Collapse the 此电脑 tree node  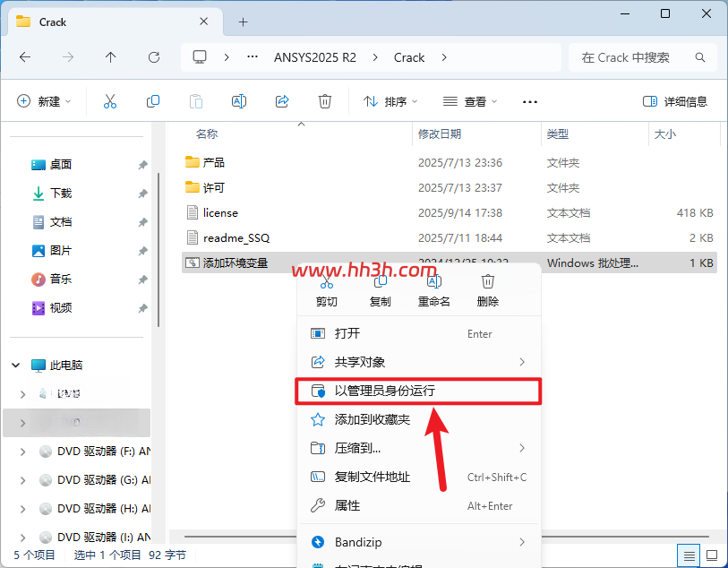(16, 365)
